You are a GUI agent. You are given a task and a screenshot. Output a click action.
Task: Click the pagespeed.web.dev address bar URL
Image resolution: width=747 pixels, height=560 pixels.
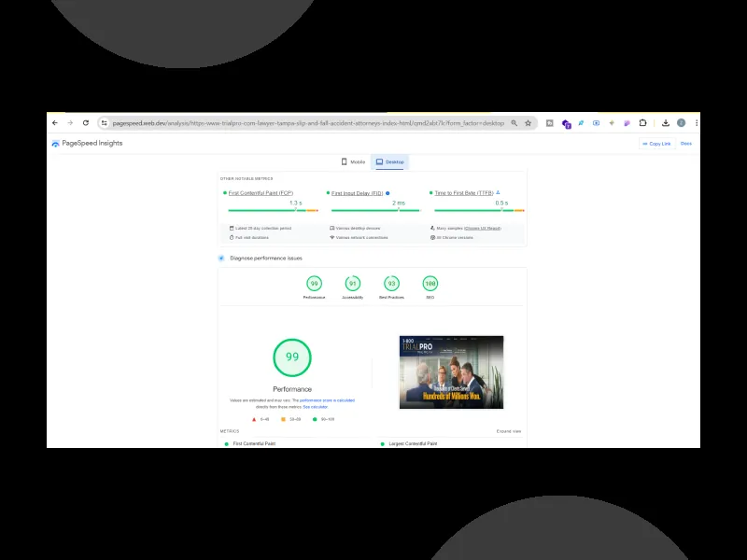coord(308,123)
